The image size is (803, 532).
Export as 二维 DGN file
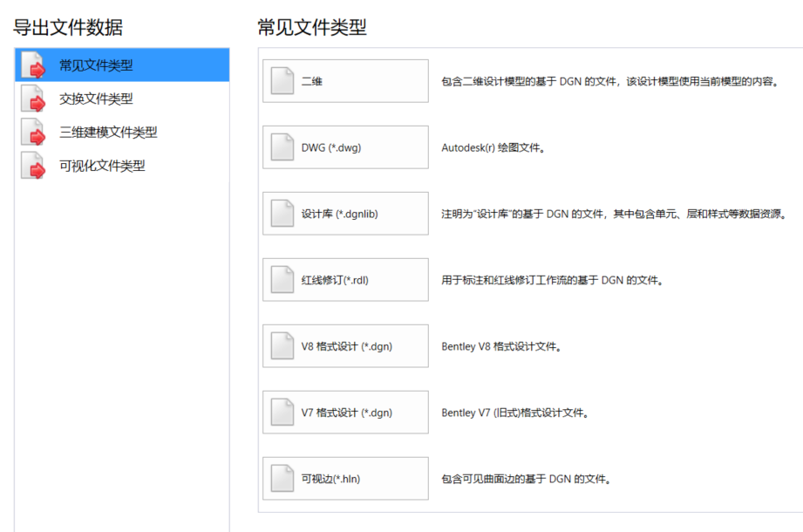[345, 81]
